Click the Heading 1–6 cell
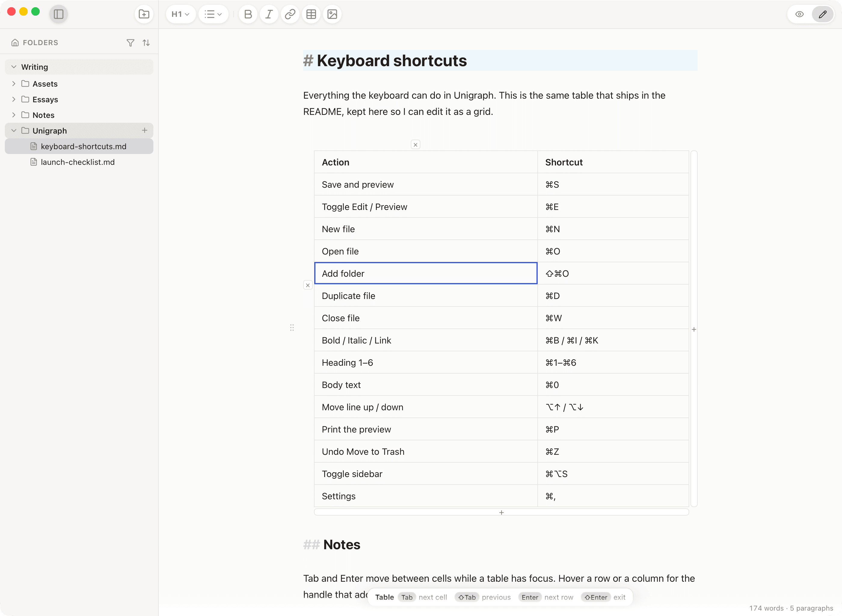Screen dimensions: 842x616 [426, 362]
